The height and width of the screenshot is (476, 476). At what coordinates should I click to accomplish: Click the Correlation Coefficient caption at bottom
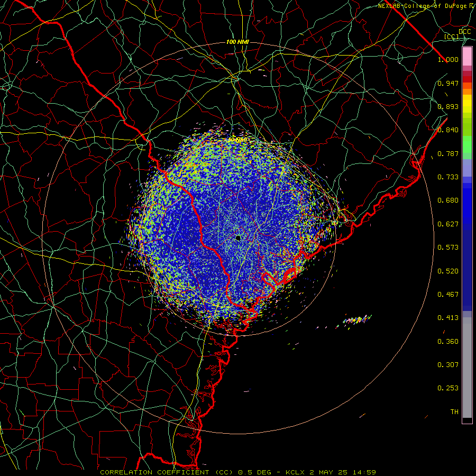coord(238,472)
